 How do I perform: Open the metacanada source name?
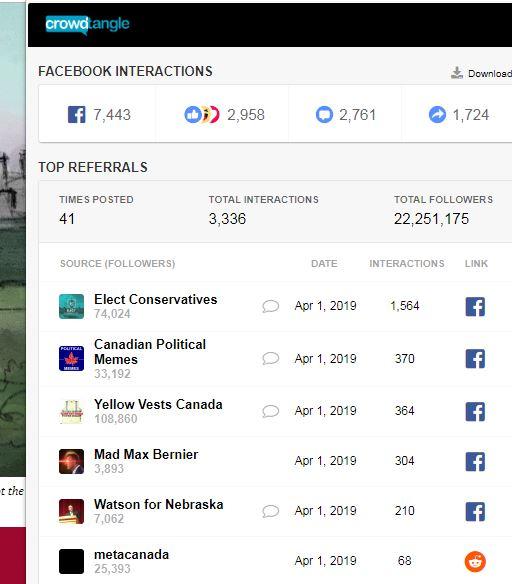pos(131,555)
